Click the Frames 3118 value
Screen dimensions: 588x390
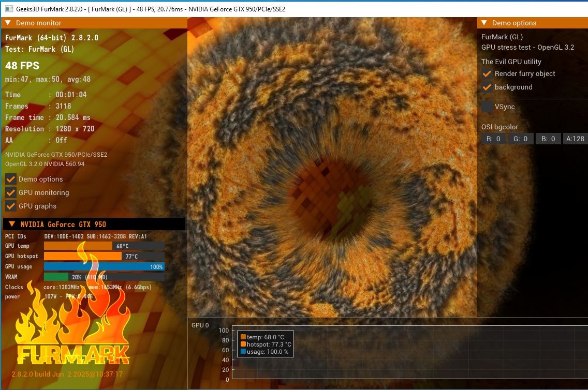[x=63, y=106]
